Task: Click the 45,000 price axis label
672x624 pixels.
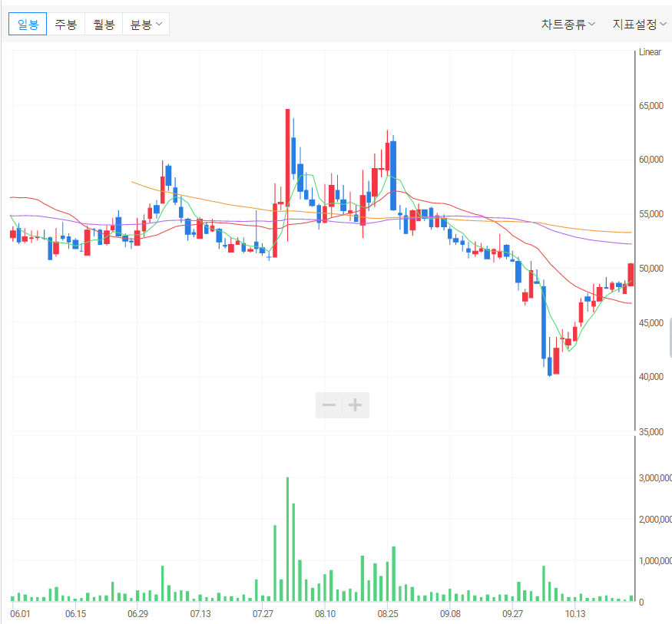Action: tap(651, 323)
